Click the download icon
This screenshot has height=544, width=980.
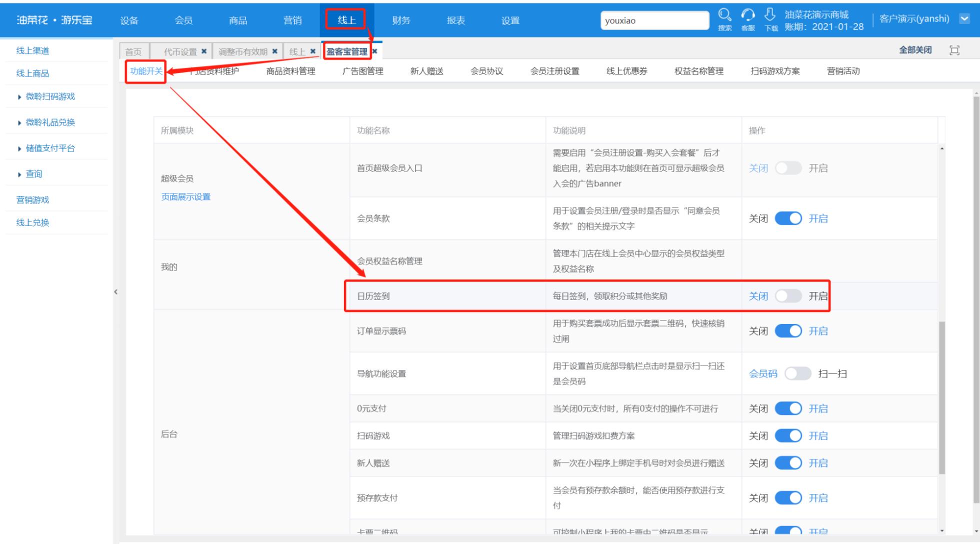pyautogui.click(x=770, y=15)
